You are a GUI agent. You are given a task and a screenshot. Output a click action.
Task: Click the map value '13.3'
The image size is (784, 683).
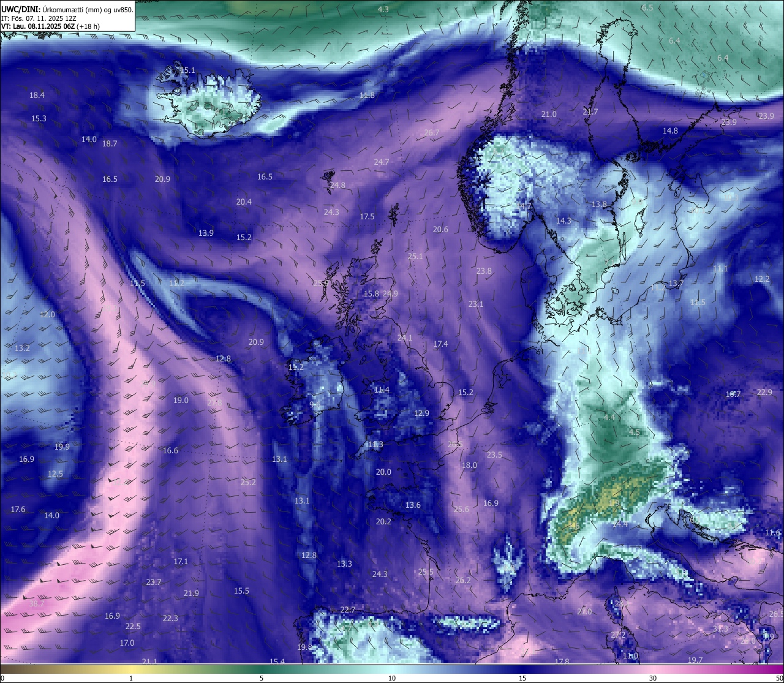coord(344,564)
